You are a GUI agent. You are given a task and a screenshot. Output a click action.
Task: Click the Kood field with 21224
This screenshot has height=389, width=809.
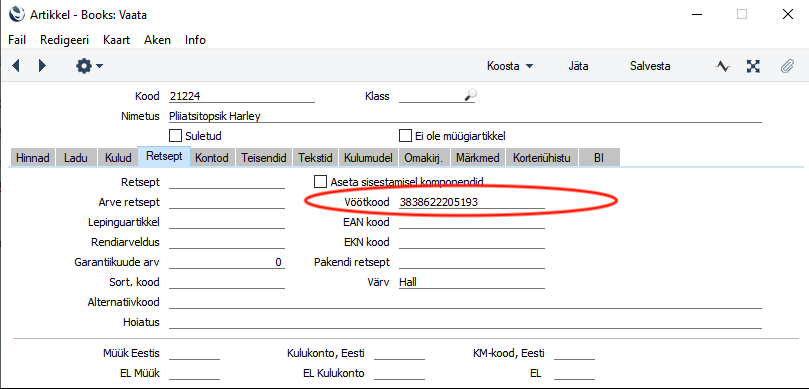[x=241, y=96]
